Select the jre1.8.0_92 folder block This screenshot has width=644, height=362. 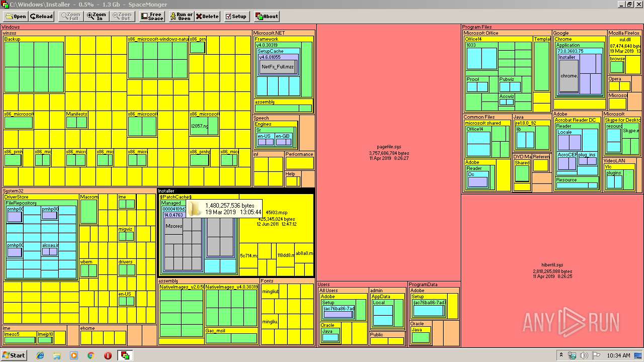[532, 136]
